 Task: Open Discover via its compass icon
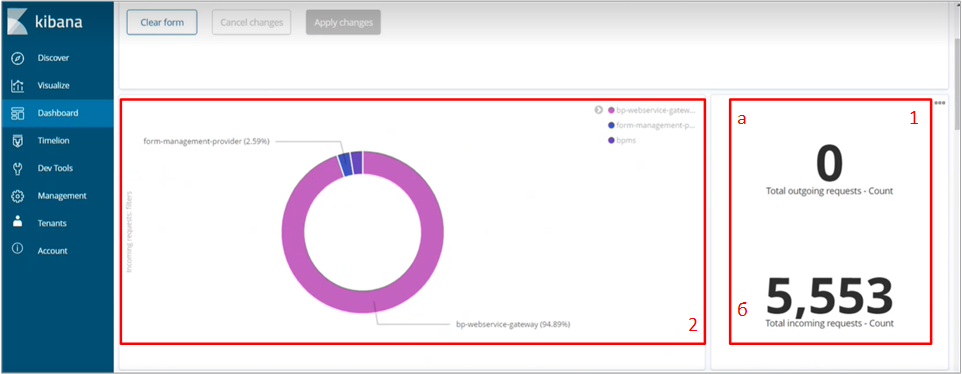pyautogui.click(x=18, y=58)
